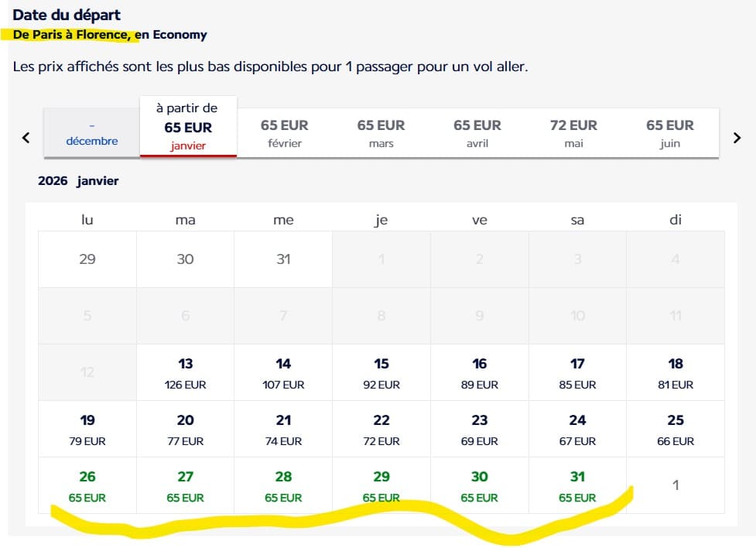Select the avril month tab
Image resolution: width=756 pixels, height=548 pixels.
477,132
